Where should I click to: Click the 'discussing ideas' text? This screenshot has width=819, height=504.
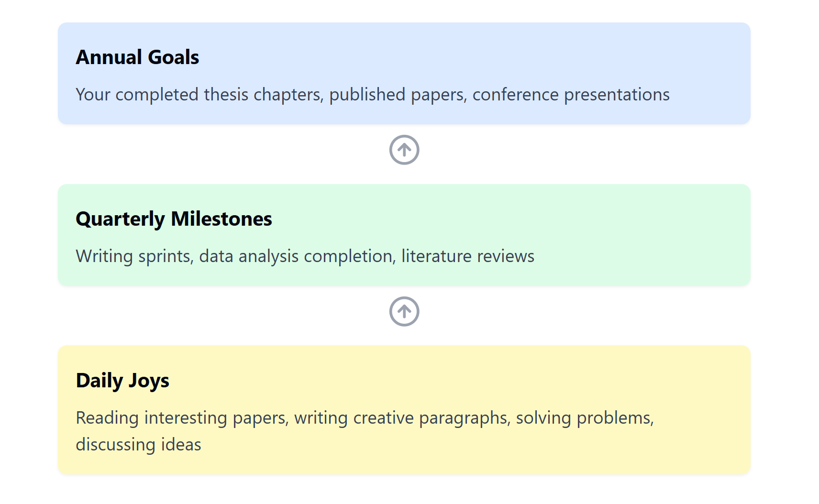(139, 445)
